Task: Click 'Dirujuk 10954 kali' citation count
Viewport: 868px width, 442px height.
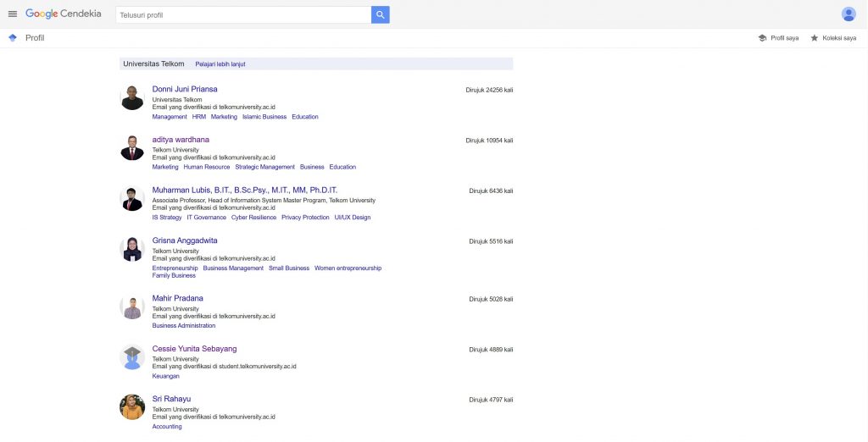Action: tap(489, 141)
